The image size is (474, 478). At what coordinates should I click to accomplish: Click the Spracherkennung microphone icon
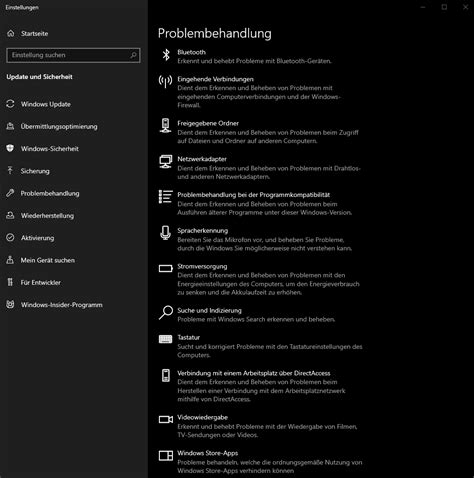click(166, 233)
